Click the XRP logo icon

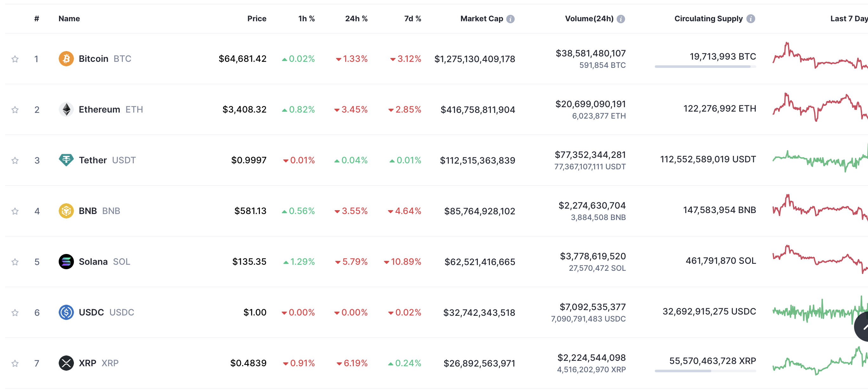pyautogui.click(x=66, y=363)
